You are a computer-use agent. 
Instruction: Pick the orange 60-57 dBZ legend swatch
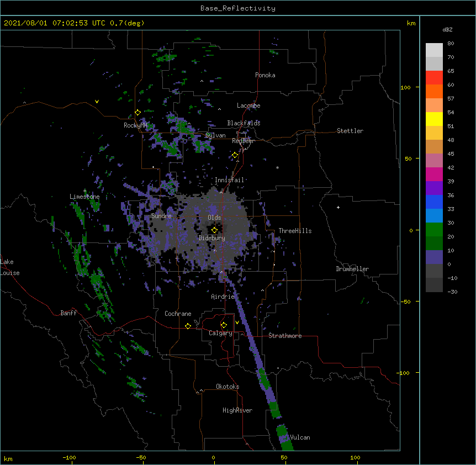pyautogui.click(x=434, y=91)
